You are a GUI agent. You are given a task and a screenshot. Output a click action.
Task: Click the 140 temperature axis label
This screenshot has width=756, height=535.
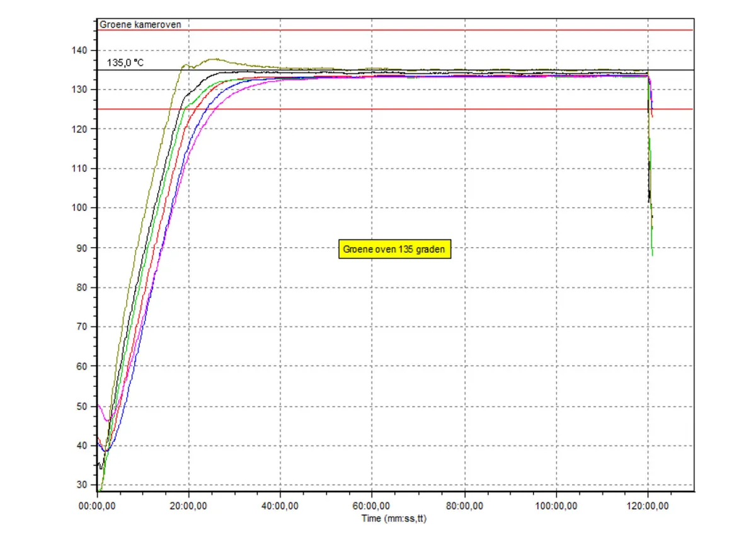(81, 50)
